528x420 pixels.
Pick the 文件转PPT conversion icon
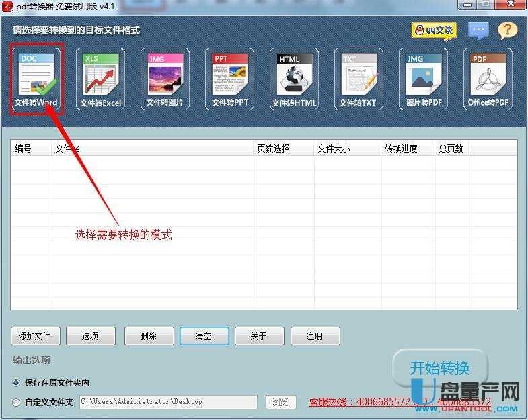pyautogui.click(x=229, y=79)
